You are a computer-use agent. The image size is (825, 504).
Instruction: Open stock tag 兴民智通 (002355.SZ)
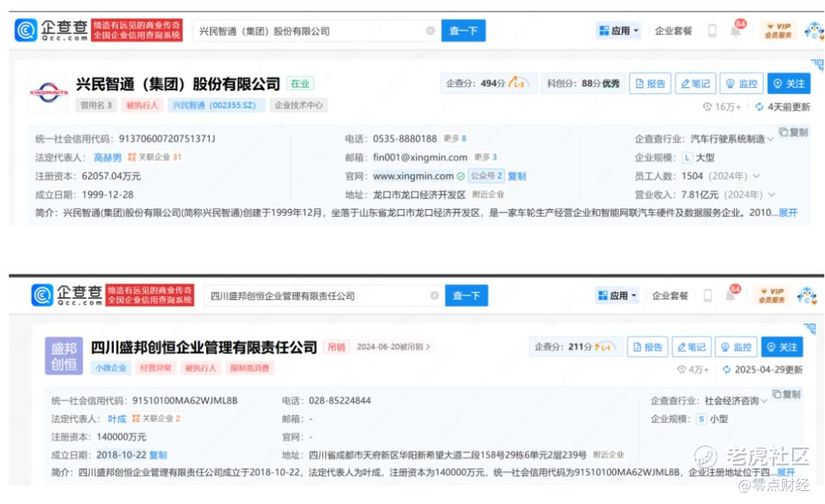point(215,105)
